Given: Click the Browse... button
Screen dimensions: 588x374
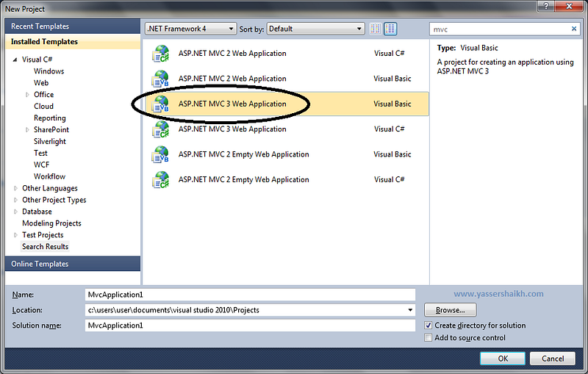Looking at the screenshot, I should 450,310.
